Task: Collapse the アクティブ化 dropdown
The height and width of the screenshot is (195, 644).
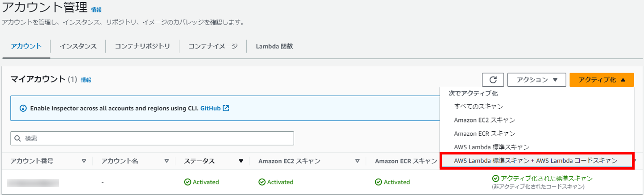Action: tap(602, 80)
